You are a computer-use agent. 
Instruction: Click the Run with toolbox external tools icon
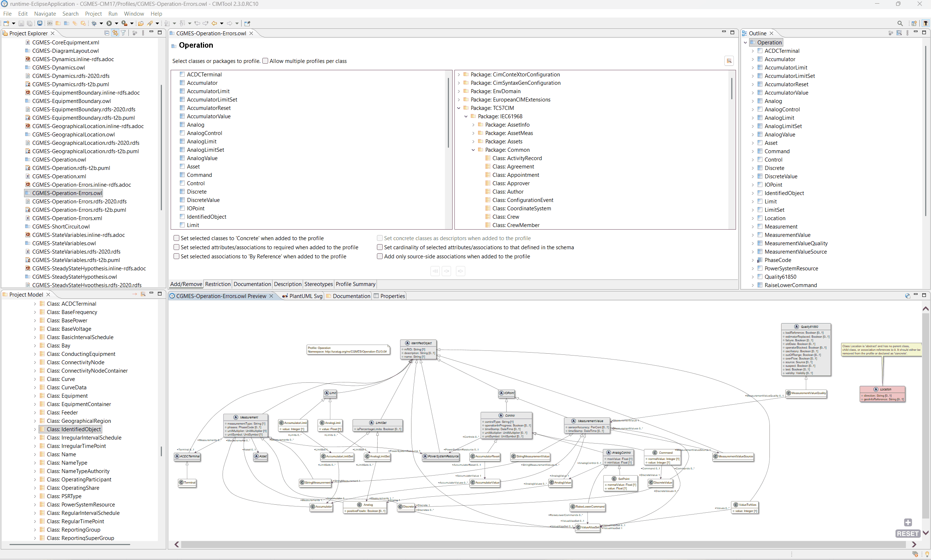click(x=124, y=23)
